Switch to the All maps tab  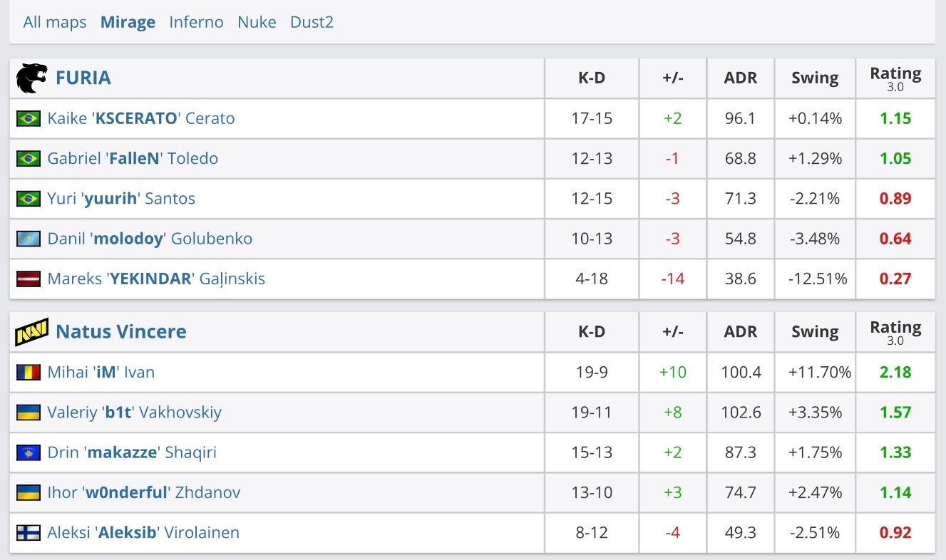point(55,22)
